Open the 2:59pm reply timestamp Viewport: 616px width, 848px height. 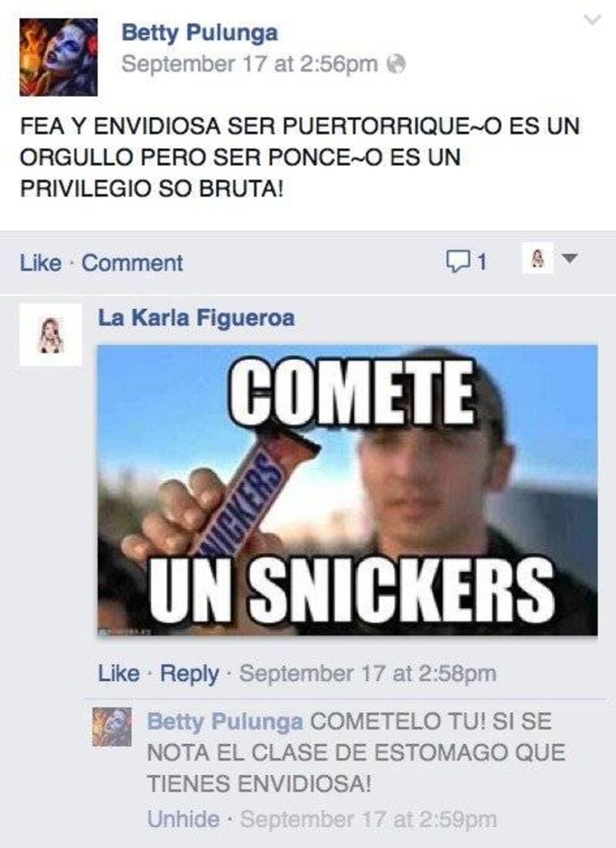(x=368, y=820)
